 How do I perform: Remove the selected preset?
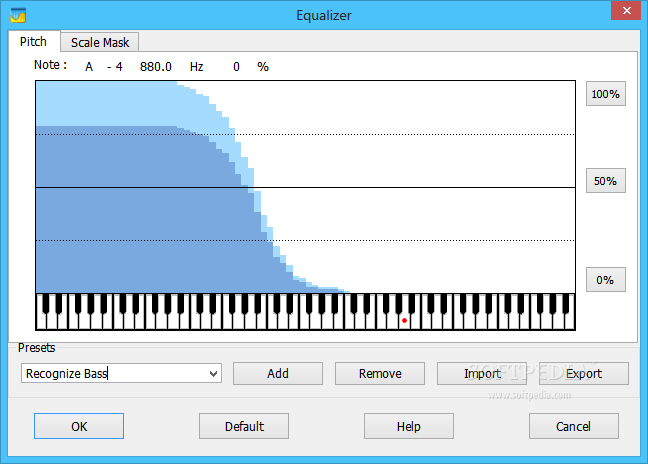[380, 374]
